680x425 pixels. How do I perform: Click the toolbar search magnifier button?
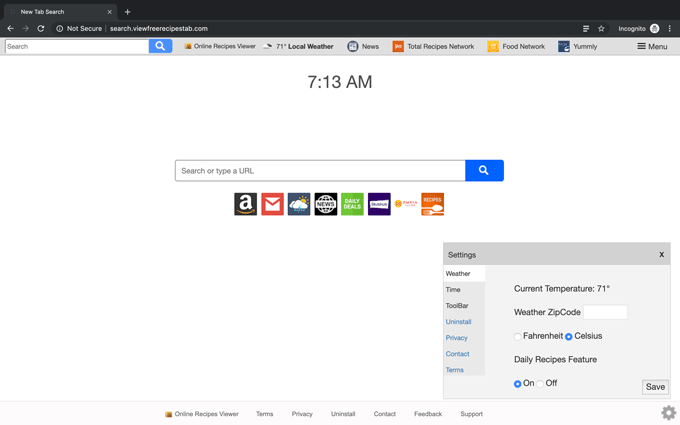pyautogui.click(x=160, y=46)
